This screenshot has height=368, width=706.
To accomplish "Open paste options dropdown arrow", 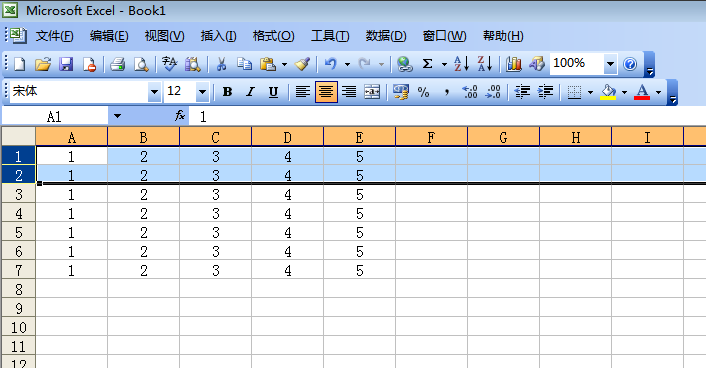I will [284, 64].
